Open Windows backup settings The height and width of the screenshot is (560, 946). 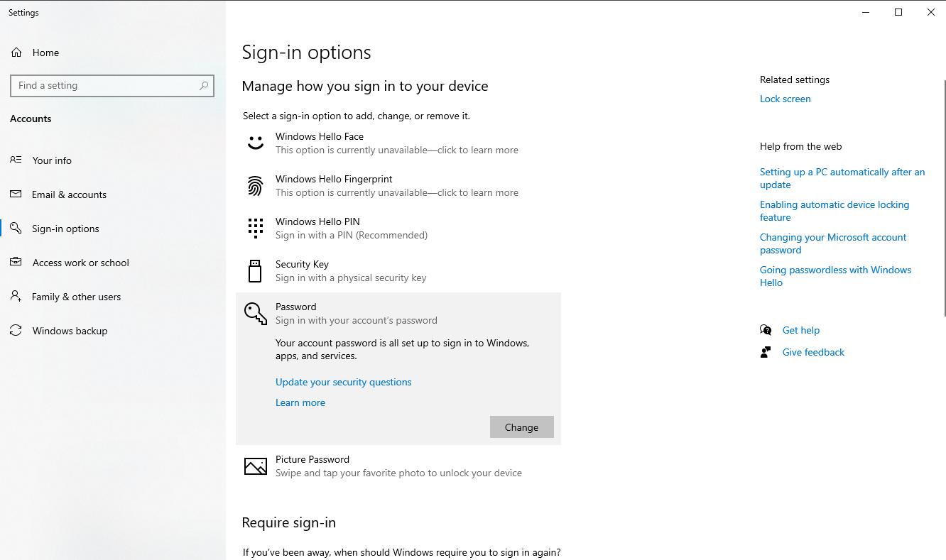[x=113, y=331]
